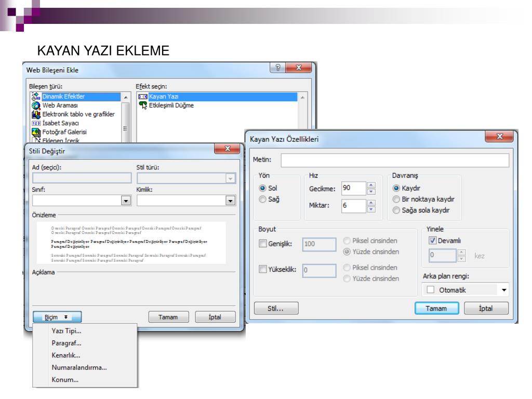Click the Otomatik background color swatch
This screenshot has height=399, width=532.
[x=431, y=290]
